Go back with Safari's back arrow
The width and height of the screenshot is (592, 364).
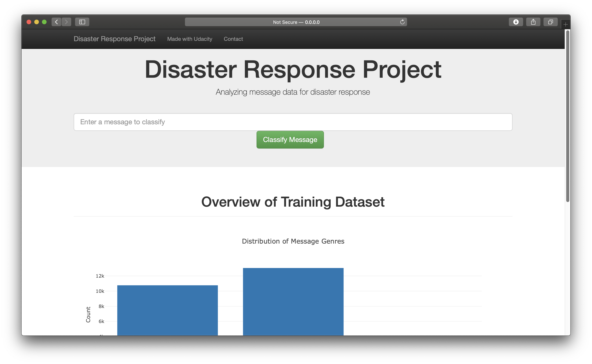[56, 22]
